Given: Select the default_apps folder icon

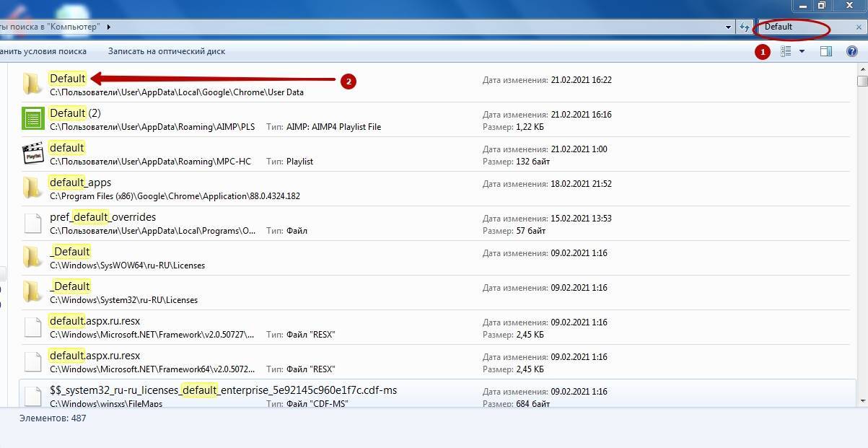Looking at the screenshot, I should [32, 188].
